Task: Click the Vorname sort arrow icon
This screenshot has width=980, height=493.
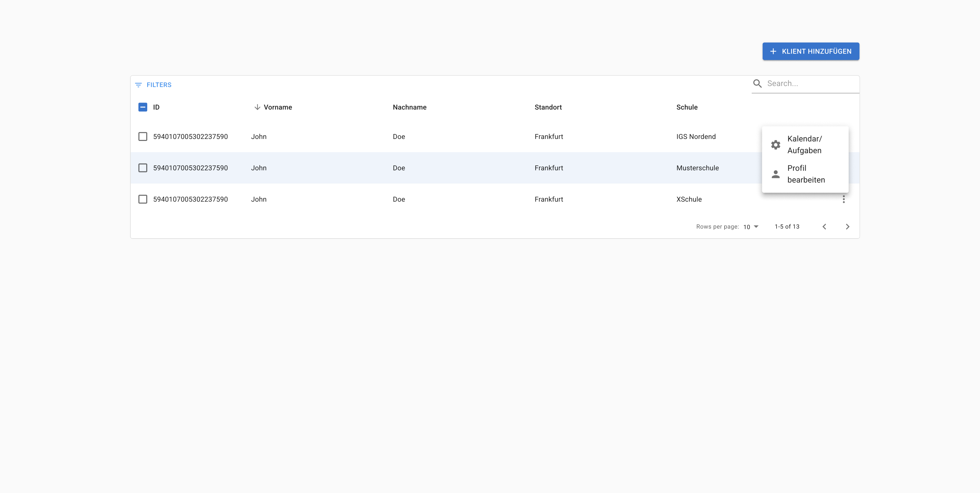Action: 257,107
